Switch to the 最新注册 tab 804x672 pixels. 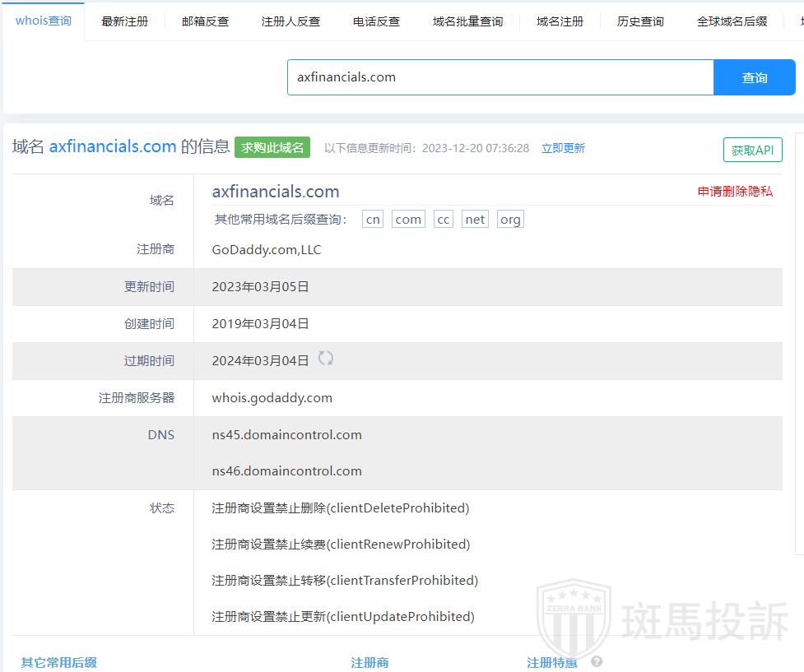[125, 21]
